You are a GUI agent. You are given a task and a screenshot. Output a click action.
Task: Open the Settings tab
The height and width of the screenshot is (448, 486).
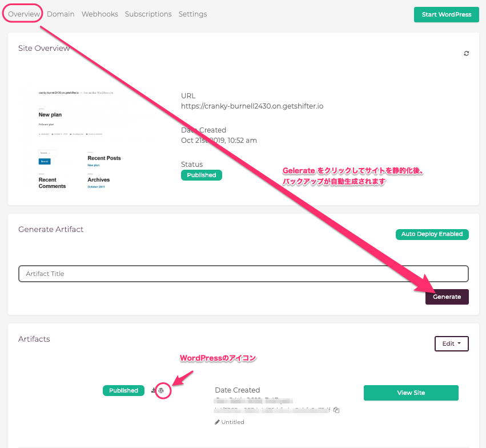pos(193,14)
